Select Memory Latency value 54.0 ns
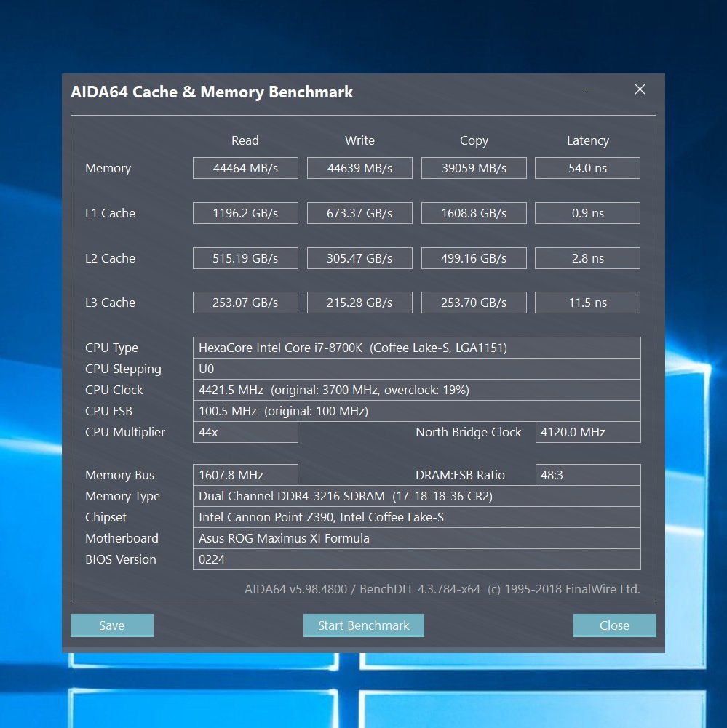 [587, 168]
